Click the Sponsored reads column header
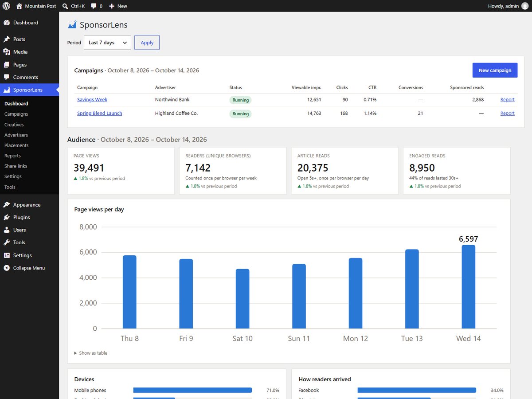Image resolution: width=532 pixels, height=399 pixels. [467, 88]
